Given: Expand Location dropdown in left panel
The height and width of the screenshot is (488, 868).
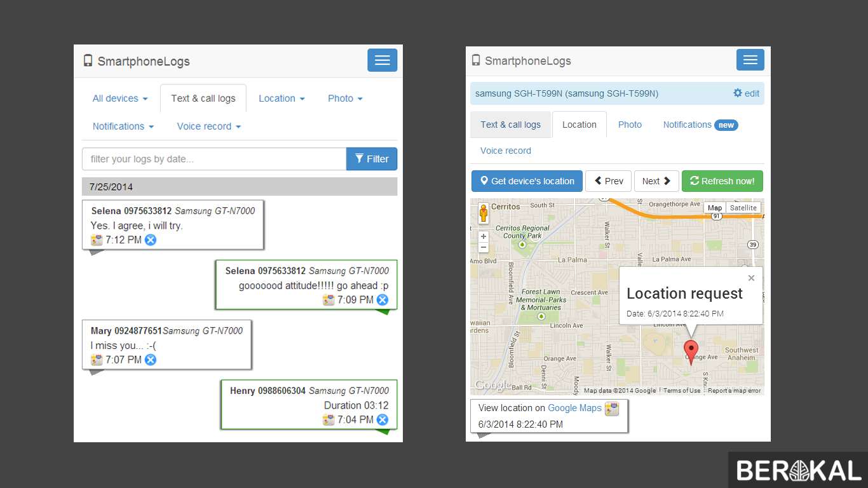Looking at the screenshot, I should pyautogui.click(x=281, y=98).
